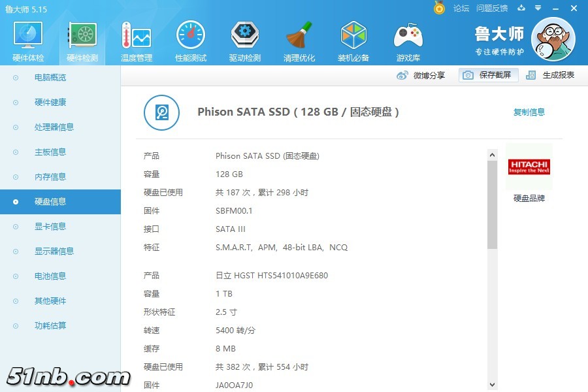Open 装机必备 cube icon
The image size is (588, 392).
tap(353, 41)
